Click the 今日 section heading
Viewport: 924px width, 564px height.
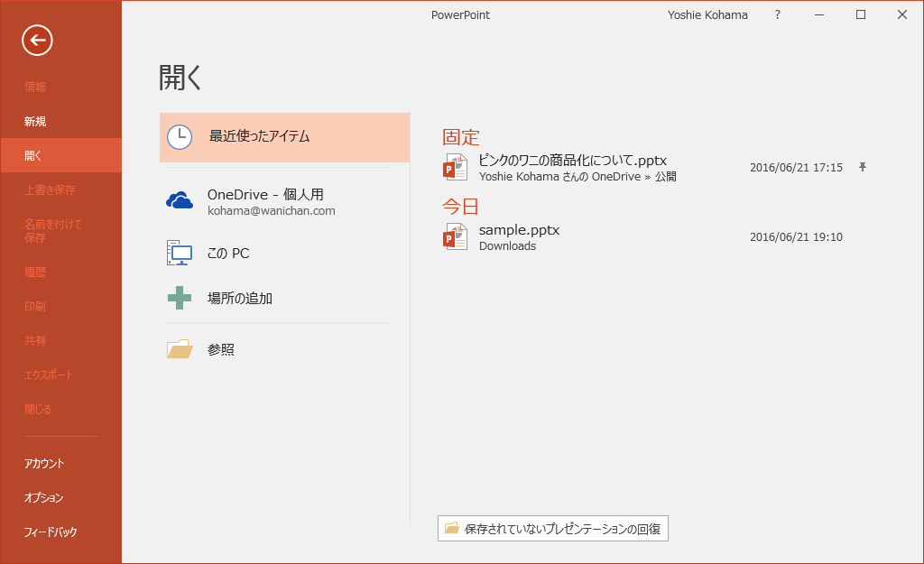pyautogui.click(x=461, y=207)
